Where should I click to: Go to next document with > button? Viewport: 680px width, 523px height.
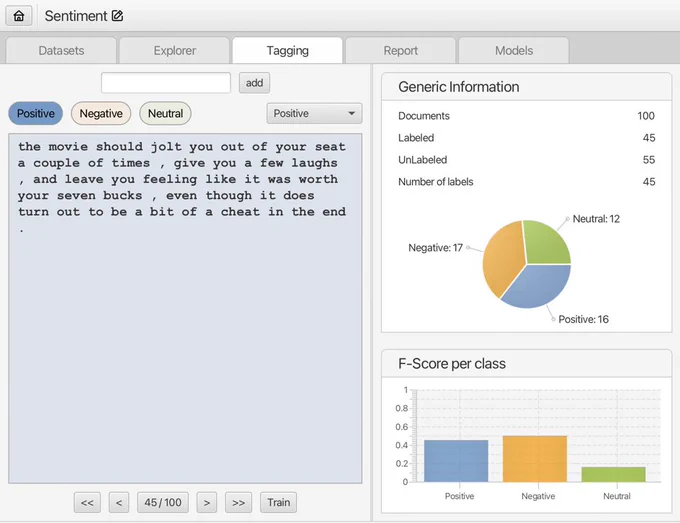[x=207, y=503]
